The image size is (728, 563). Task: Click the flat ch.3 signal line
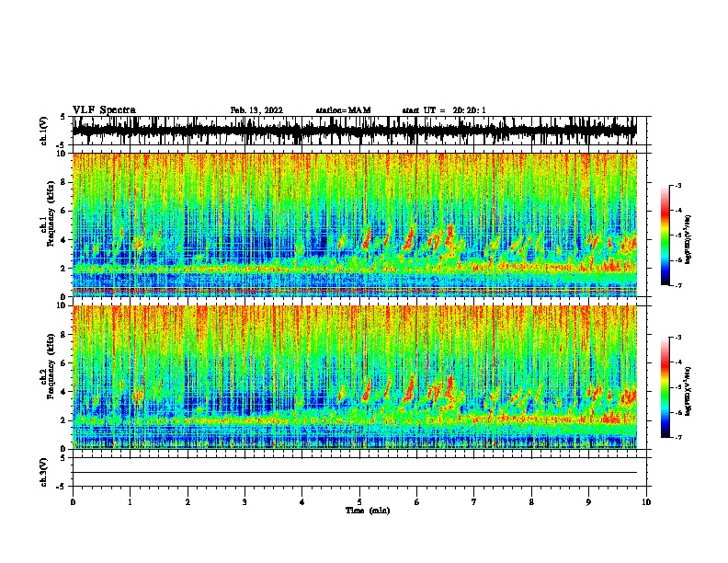coord(355,473)
